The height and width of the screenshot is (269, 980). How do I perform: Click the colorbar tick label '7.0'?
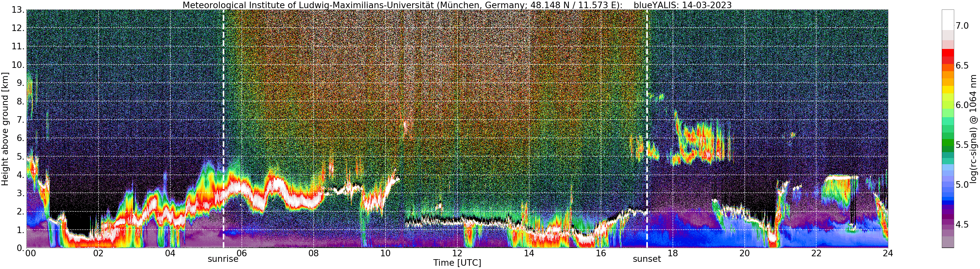(x=962, y=25)
